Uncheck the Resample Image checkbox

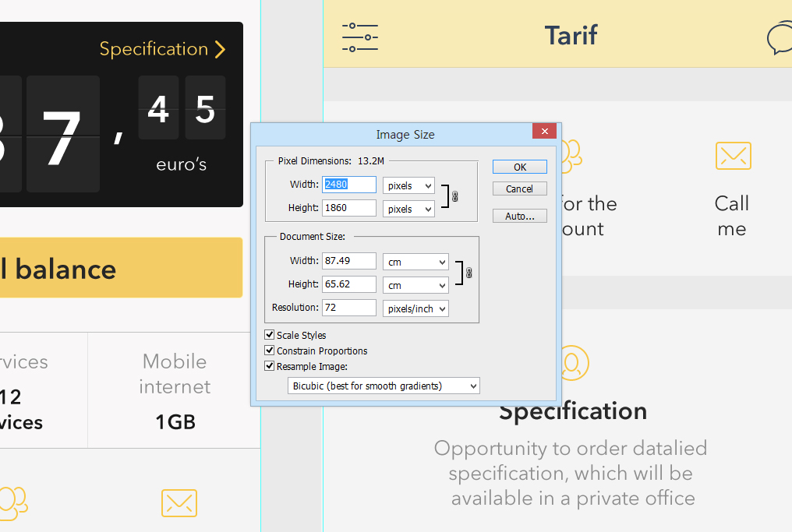tap(270, 366)
